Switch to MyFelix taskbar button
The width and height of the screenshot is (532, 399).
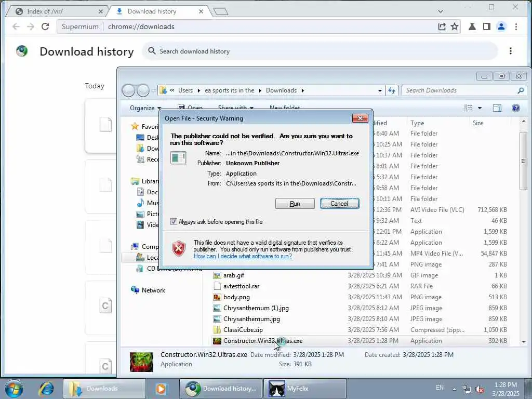coord(304,389)
